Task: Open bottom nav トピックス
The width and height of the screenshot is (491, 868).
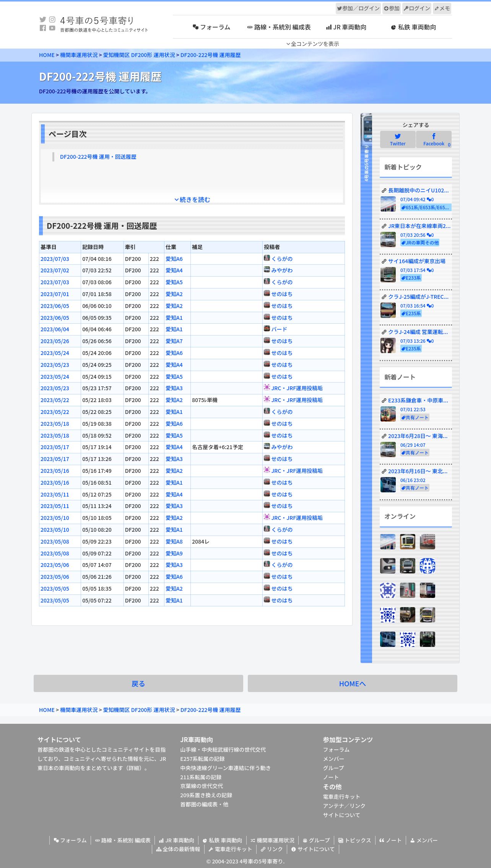Action: point(354,840)
